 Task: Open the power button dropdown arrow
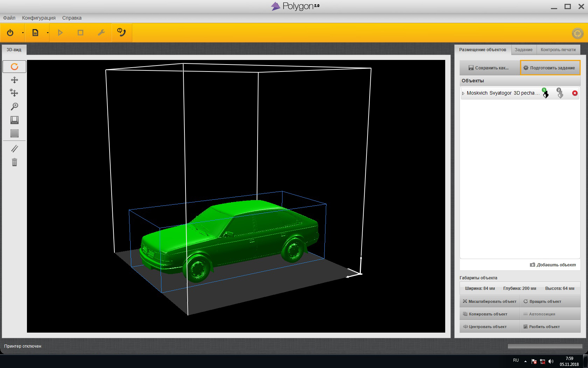tap(23, 33)
